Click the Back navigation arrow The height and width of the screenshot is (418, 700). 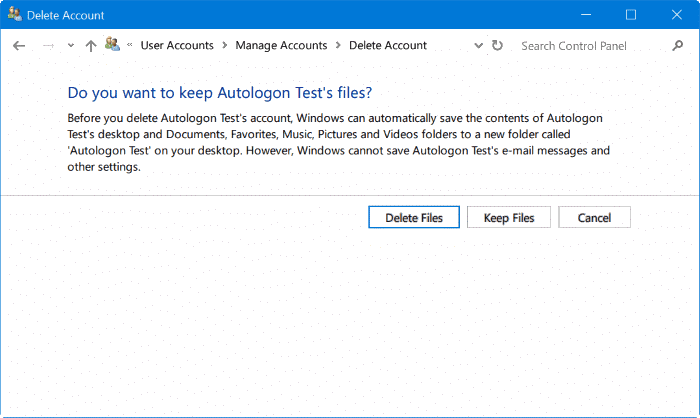(x=19, y=46)
